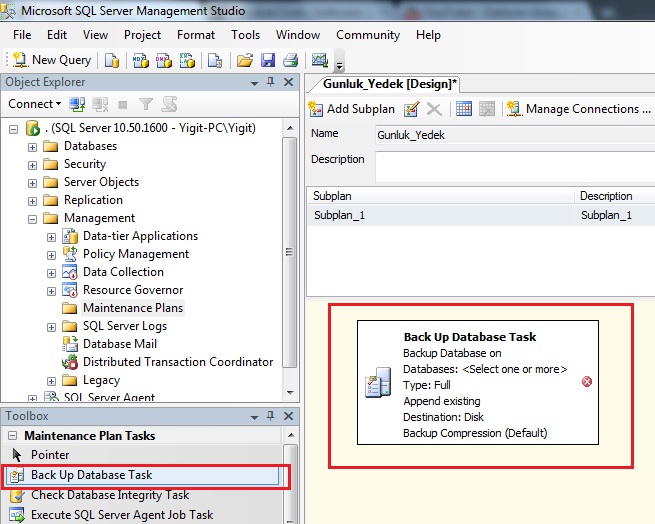Select the Maintenance Plans folder
The image size is (655, 524).
click(x=133, y=308)
